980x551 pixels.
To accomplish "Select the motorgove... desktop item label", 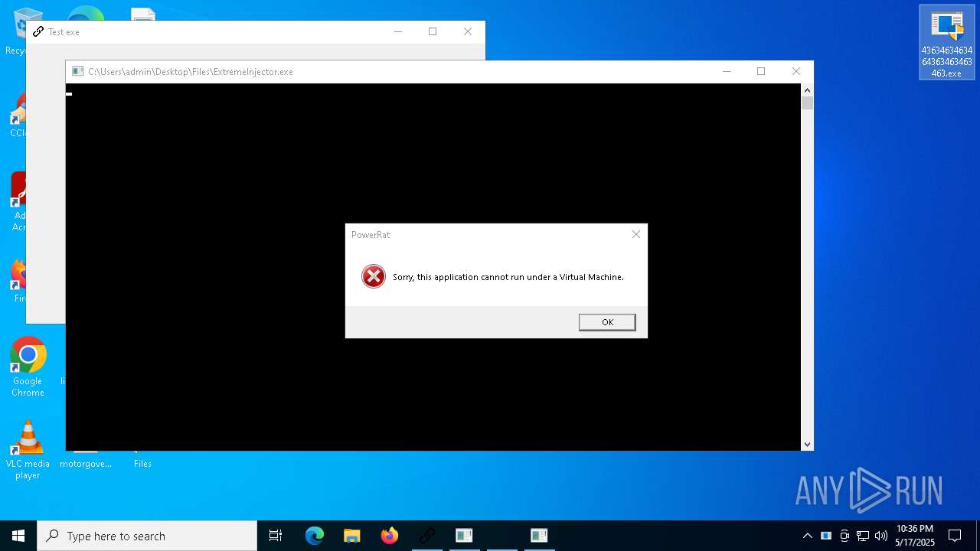I will pos(86,464).
